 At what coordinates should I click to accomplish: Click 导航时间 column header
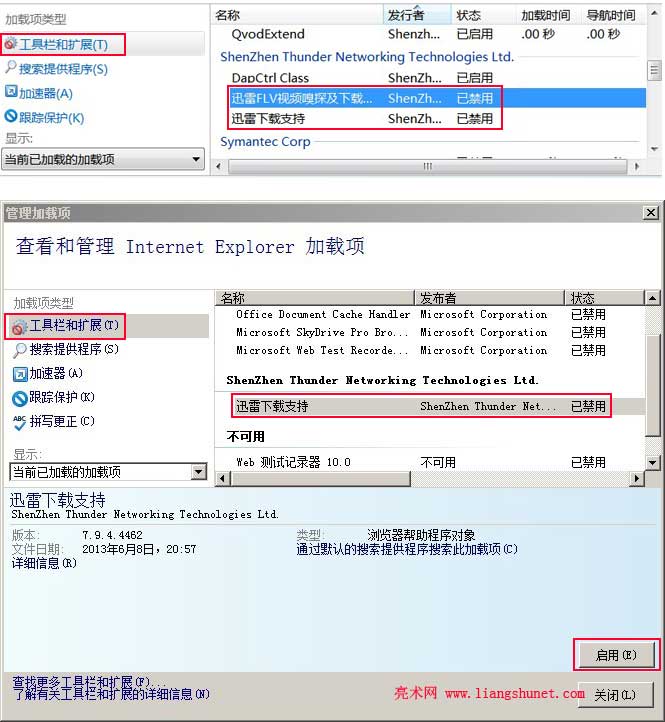[x=611, y=15]
